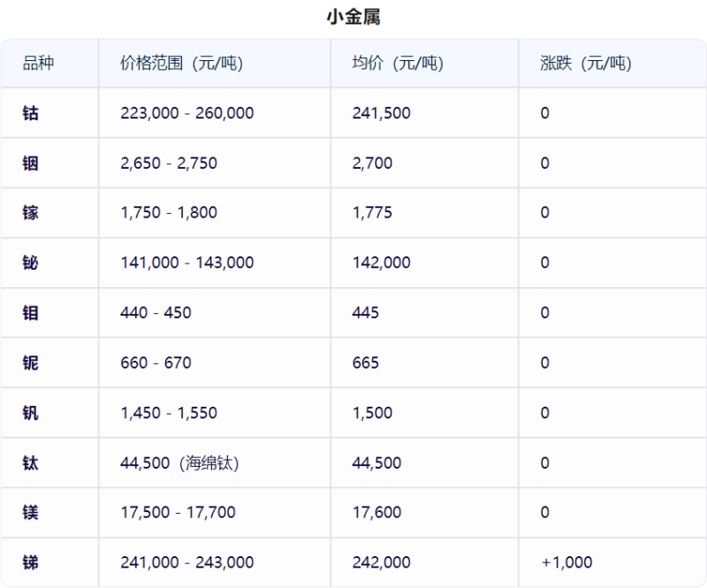707x588 pixels.
Task: Select the 钒 price range 1,450 - 1,550
Action: [168, 413]
